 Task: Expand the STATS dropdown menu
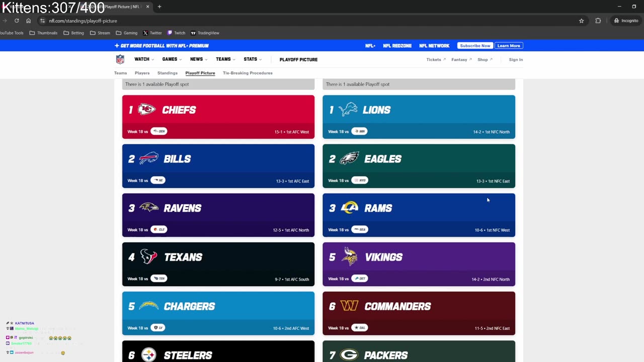(x=253, y=59)
